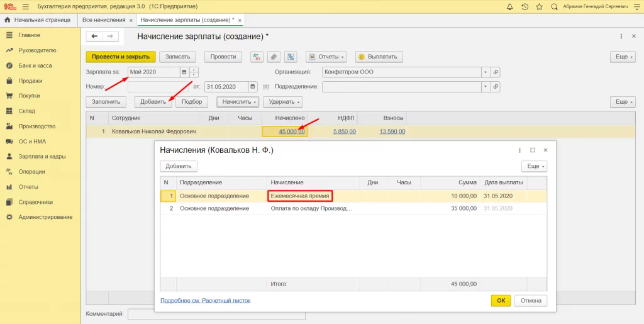The image size is (644, 324).
Task: Select the Ежемесячная премия accrual cell
Action: coord(300,196)
